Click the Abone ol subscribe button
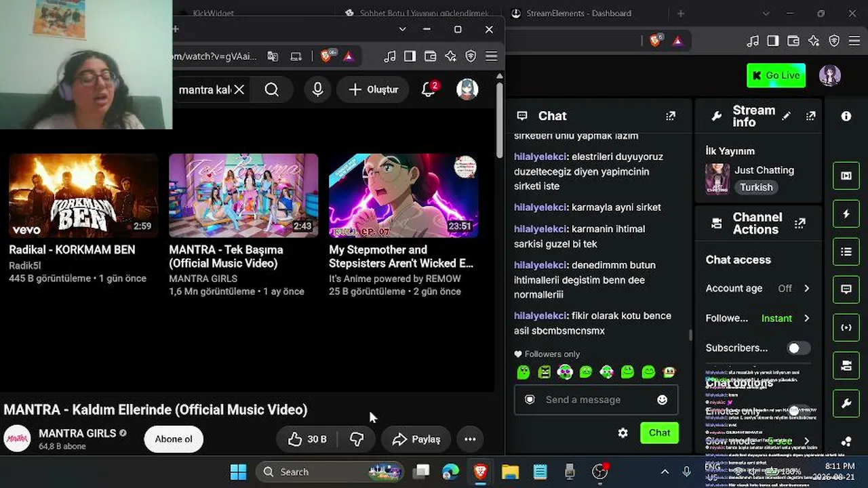 tap(174, 439)
